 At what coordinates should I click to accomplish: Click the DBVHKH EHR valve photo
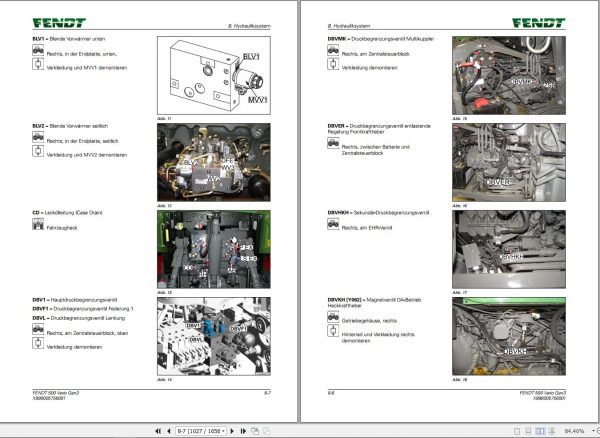pos(509,249)
